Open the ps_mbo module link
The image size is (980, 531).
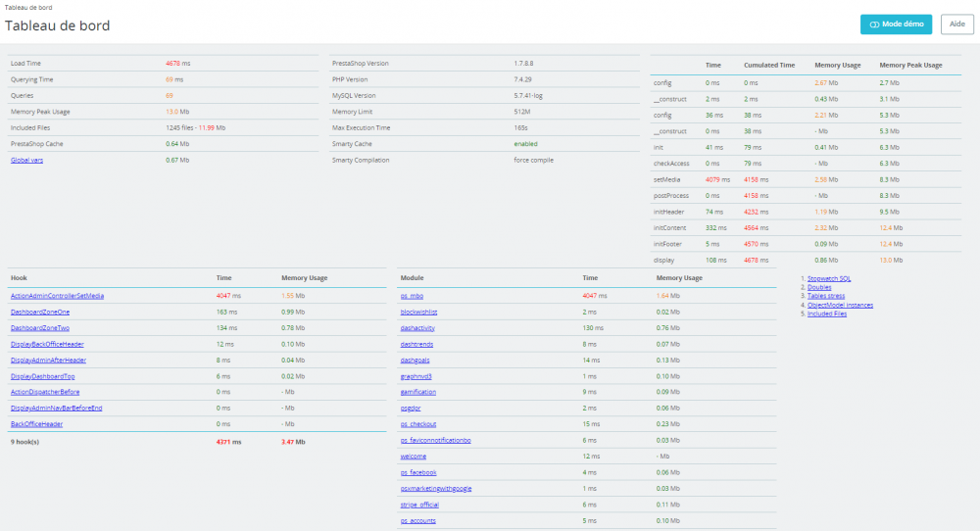[412, 296]
